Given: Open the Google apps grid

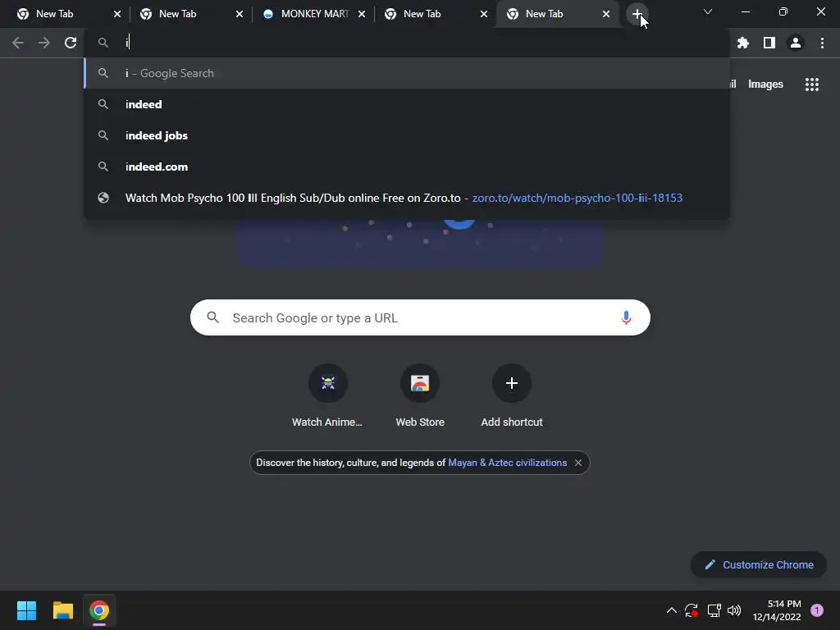Looking at the screenshot, I should [x=811, y=84].
